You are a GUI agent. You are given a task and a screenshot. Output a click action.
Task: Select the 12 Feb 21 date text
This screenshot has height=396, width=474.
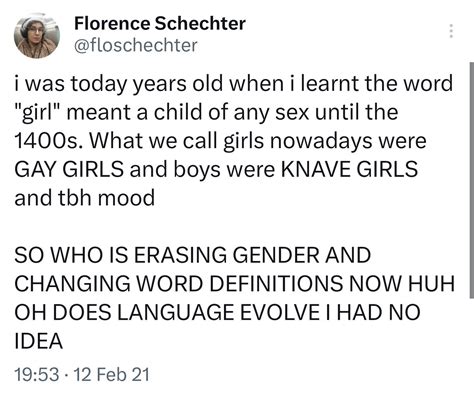[111, 374]
